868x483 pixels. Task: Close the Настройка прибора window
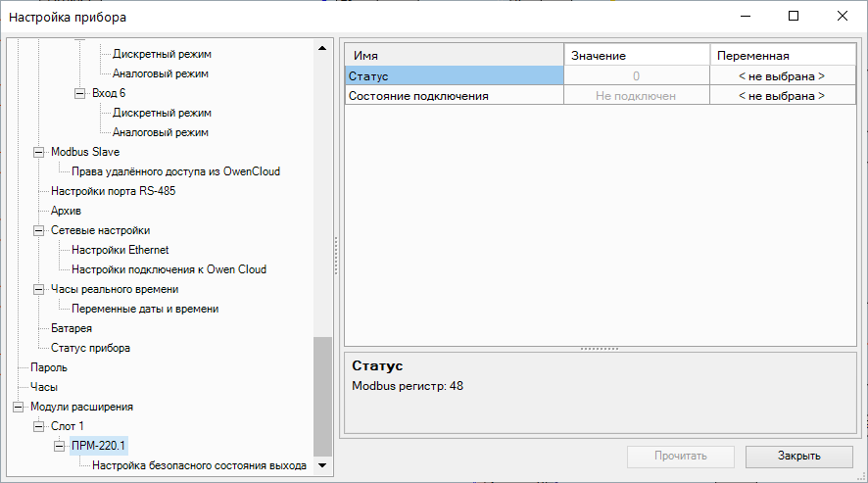pos(842,17)
